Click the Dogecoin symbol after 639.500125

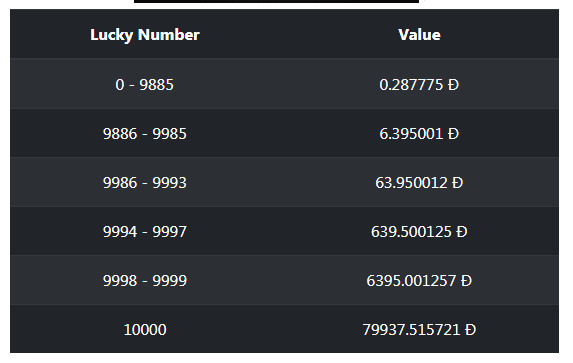[x=462, y=232]
